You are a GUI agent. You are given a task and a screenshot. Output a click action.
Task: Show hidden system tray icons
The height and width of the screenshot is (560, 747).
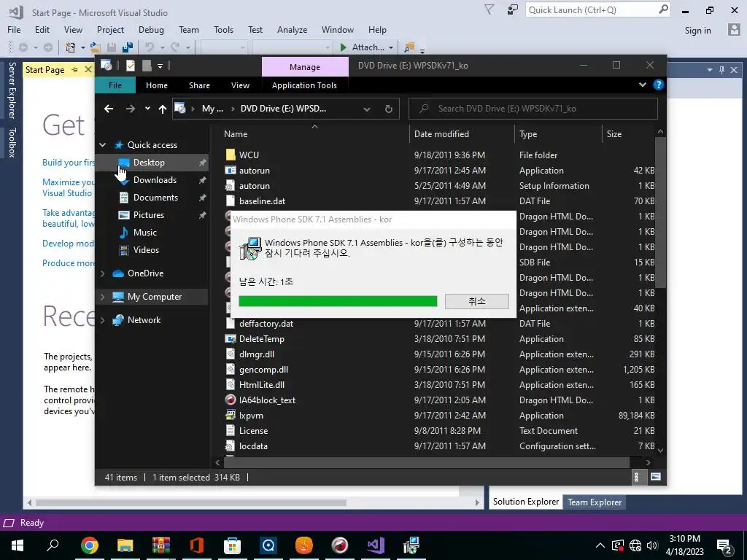[600, 545]
